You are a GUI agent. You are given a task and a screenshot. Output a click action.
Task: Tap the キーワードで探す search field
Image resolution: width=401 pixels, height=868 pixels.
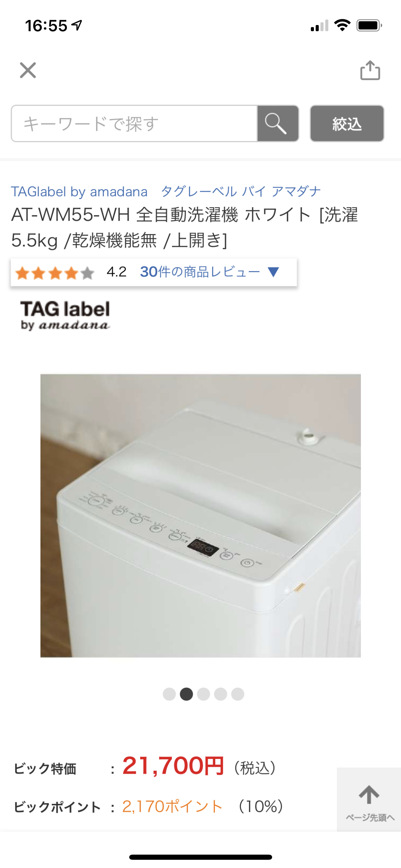[134, 123]
